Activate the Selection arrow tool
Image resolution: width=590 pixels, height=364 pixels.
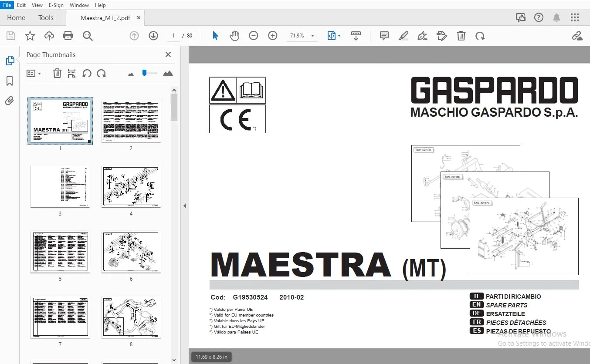215,36
